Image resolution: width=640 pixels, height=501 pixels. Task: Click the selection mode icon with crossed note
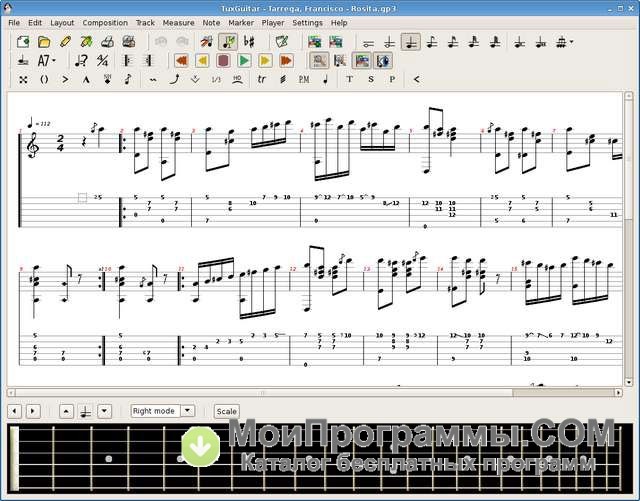click(x=207, y=42)
